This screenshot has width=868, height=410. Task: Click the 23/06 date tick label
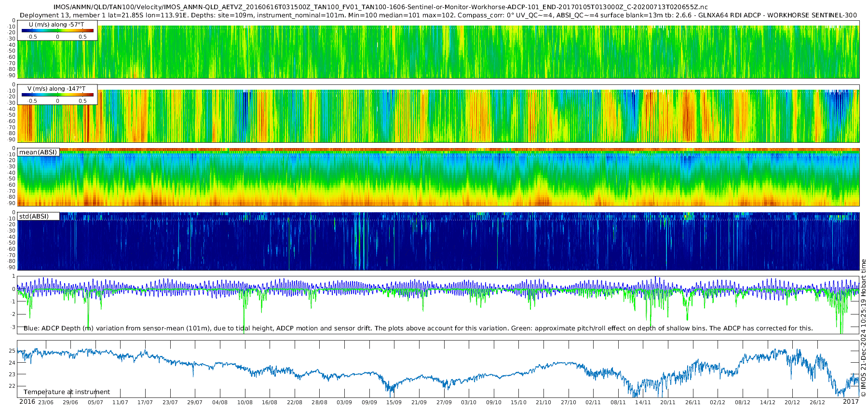pos(46,402)
